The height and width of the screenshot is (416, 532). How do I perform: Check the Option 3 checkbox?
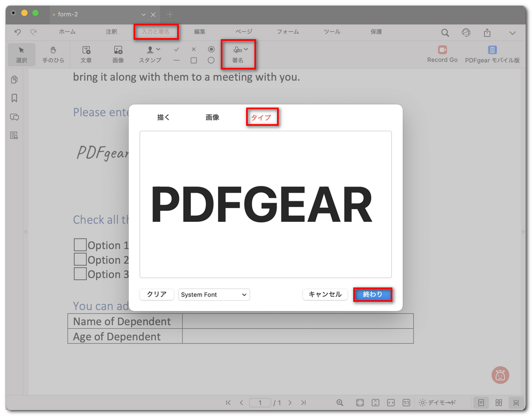pos(80,274)
